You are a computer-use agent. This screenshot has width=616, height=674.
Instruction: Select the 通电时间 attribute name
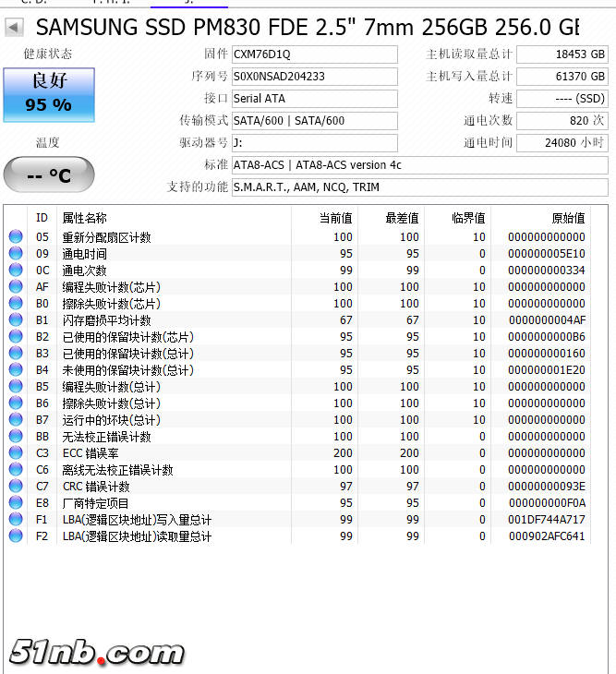84,254
